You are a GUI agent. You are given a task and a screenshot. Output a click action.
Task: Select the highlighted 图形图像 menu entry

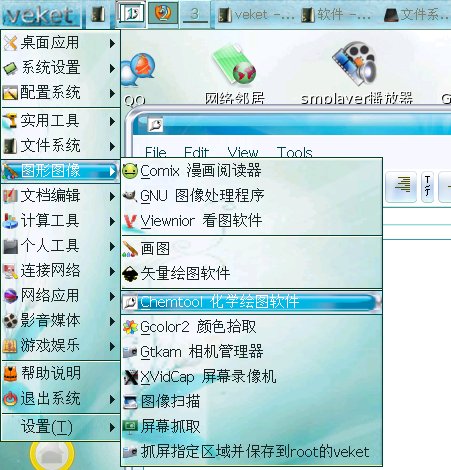[60, 171]
